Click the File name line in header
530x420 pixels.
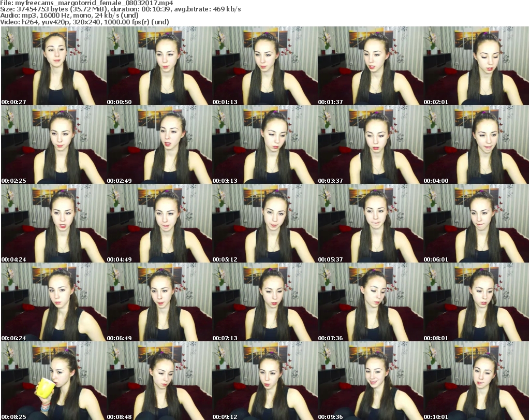pos(86,3)
